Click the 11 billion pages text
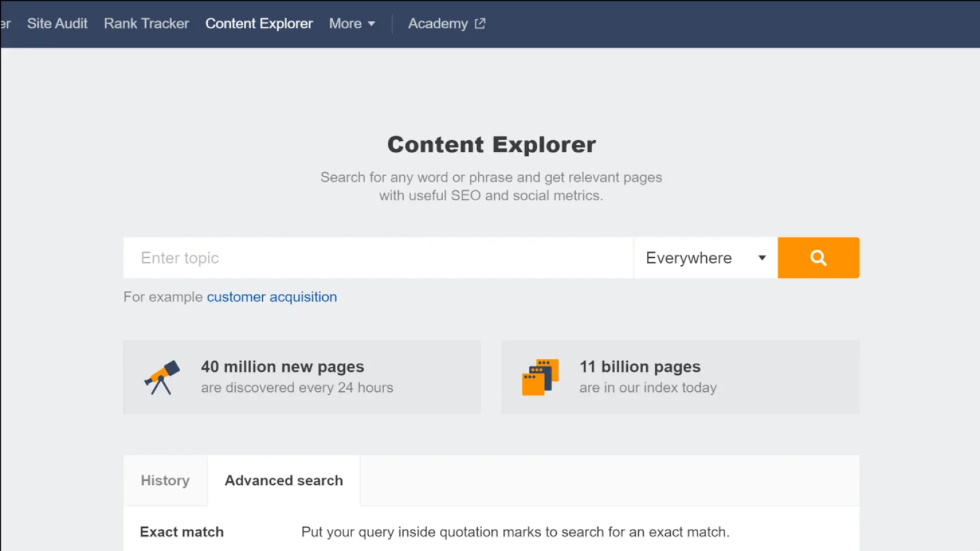The width and height of the screenshot is (980, 551). tap(640, 367)
